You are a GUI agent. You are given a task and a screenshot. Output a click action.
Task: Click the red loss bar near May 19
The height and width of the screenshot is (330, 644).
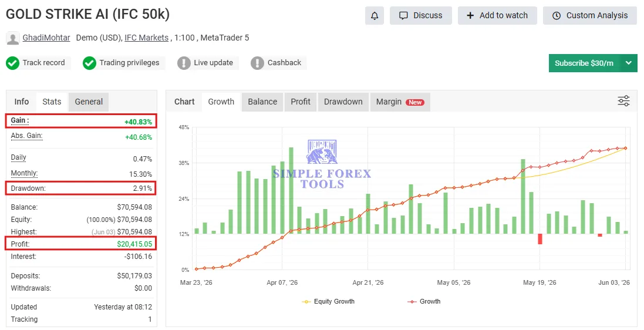pyautogui.click(x=540, y=239)
